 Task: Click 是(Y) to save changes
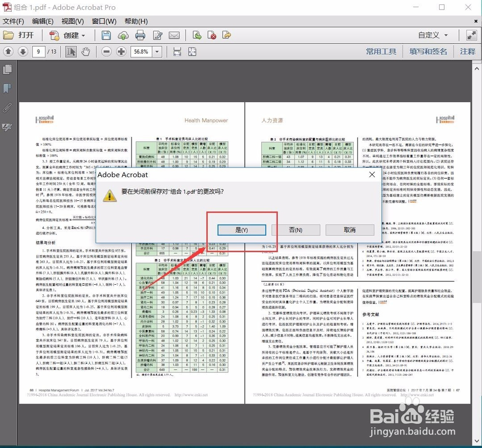pyautogui.click(x=241, y=230)
